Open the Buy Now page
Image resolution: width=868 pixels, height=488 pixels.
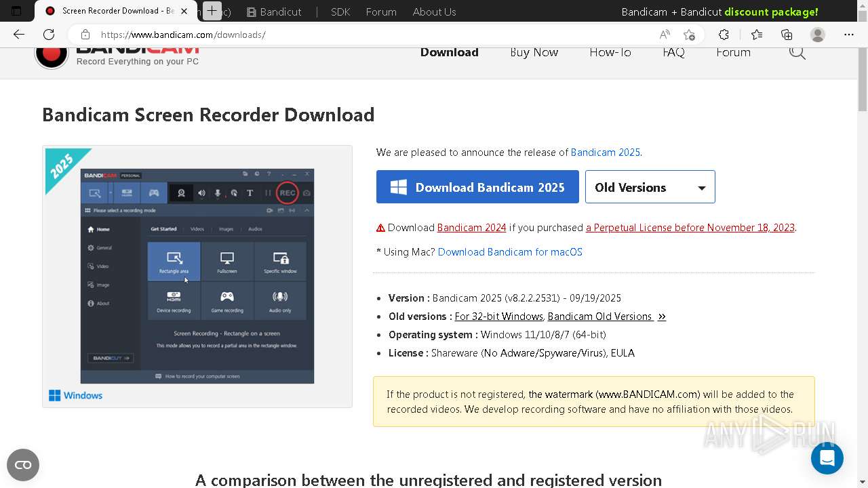[x=534, y=53]
